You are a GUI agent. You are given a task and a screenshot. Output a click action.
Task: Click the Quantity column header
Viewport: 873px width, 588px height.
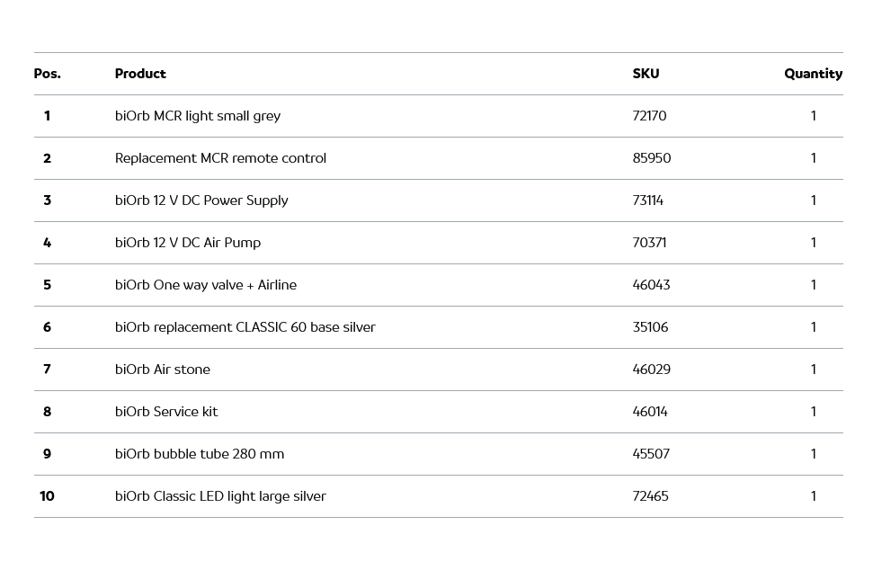[x=813, y=74]
